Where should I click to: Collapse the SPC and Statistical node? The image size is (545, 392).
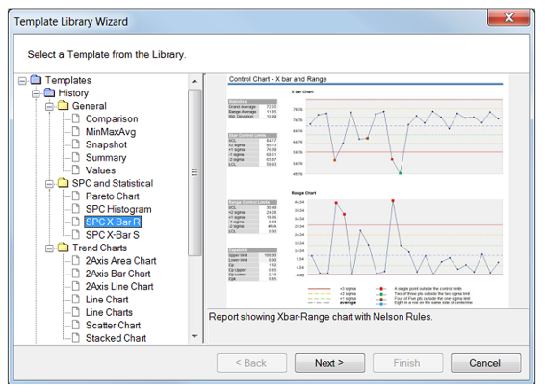(50, 184)
